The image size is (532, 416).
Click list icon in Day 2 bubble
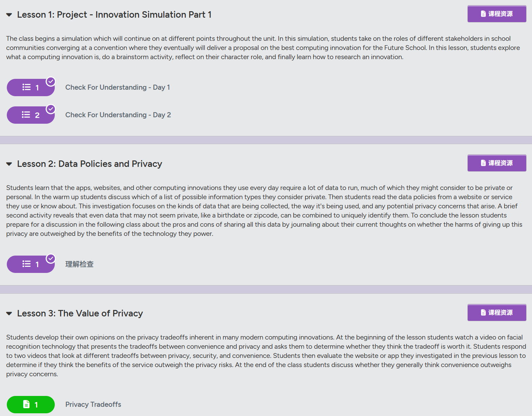(26, 115)
